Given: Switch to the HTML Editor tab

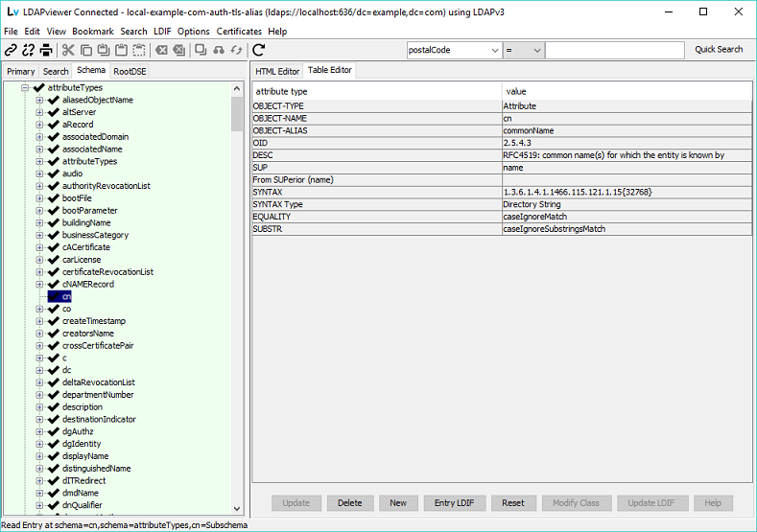Looking at the screenshot, I should [x=277, y=71].
